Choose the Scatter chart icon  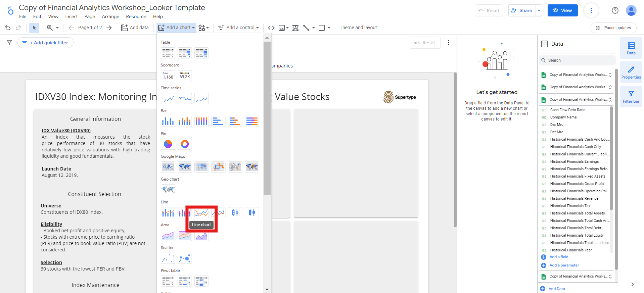point(168,258)
